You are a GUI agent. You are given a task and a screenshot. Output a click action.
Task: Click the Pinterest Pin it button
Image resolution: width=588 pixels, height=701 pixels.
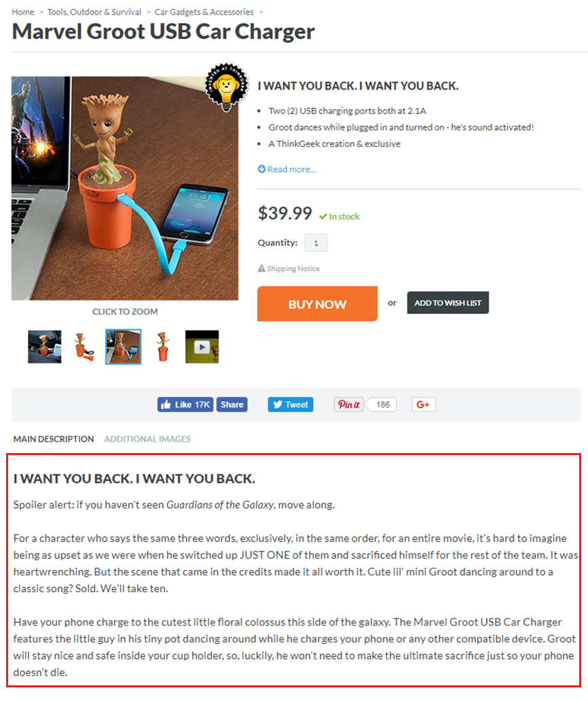[349, 405]
